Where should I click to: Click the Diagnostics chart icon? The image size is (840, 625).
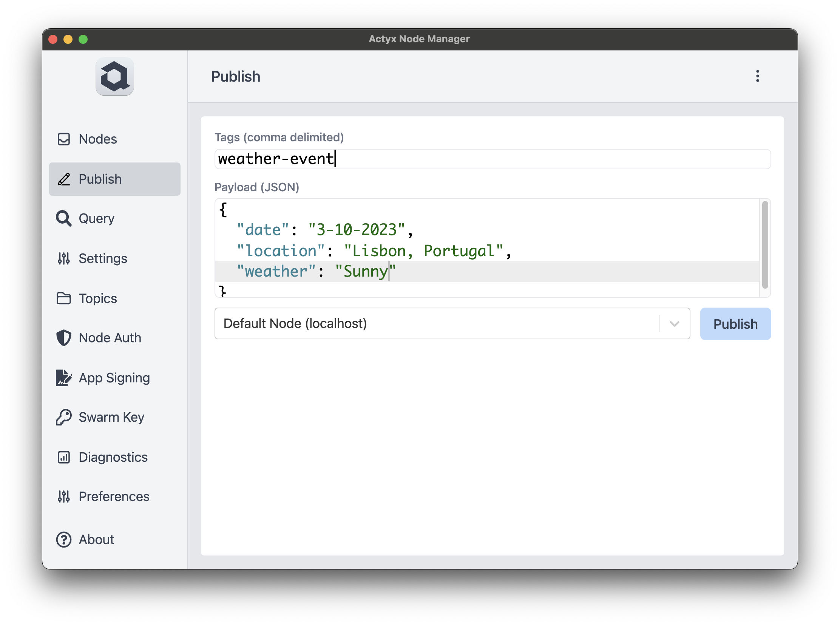63,457
